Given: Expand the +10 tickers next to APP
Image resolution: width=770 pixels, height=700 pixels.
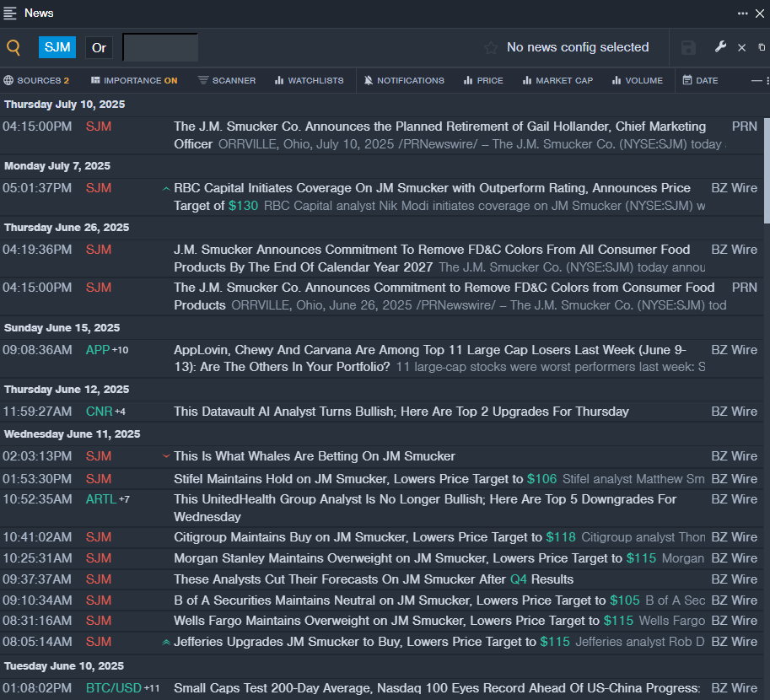Looking at the screenshot, I should tap(121, 350).
